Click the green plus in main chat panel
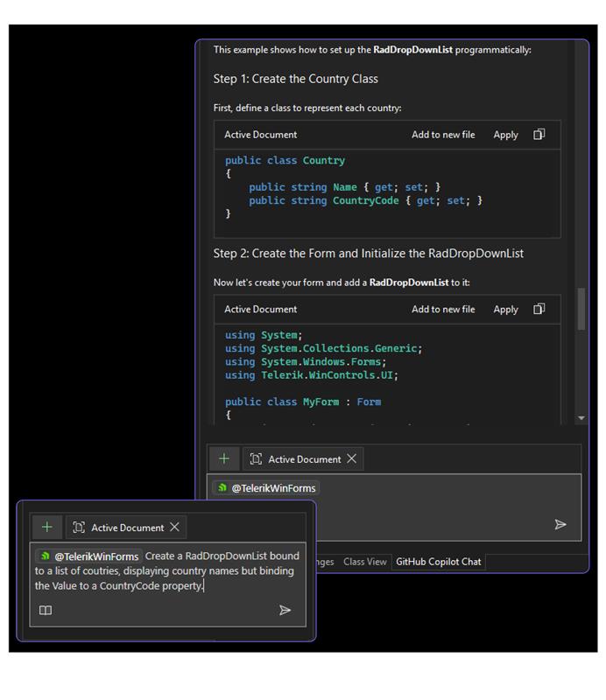 224,458
